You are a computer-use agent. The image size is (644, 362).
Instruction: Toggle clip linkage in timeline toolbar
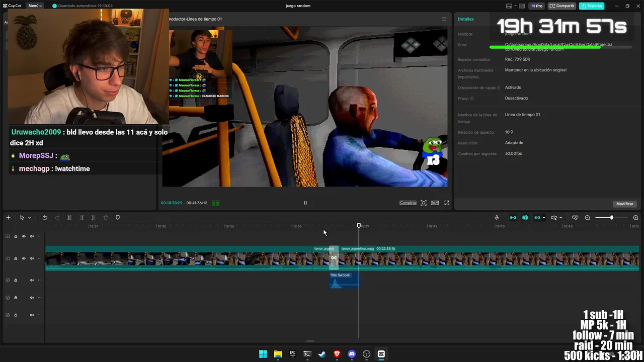tap(537, 218)
